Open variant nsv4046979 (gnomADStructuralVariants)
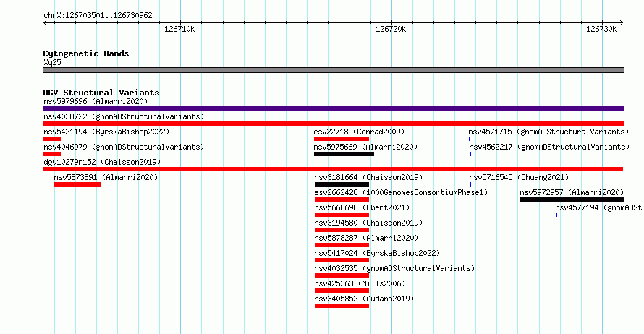Viewport: 644px width, 334px height. (124, 147)
